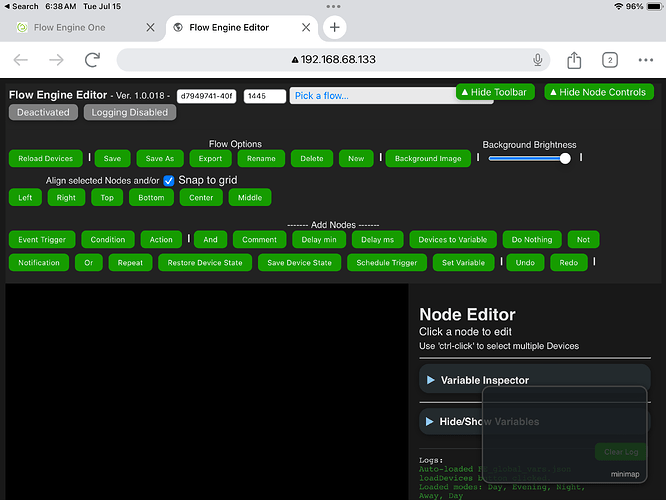Open the share sheet icon
666x500 pixels.
(x=574, y=60)
